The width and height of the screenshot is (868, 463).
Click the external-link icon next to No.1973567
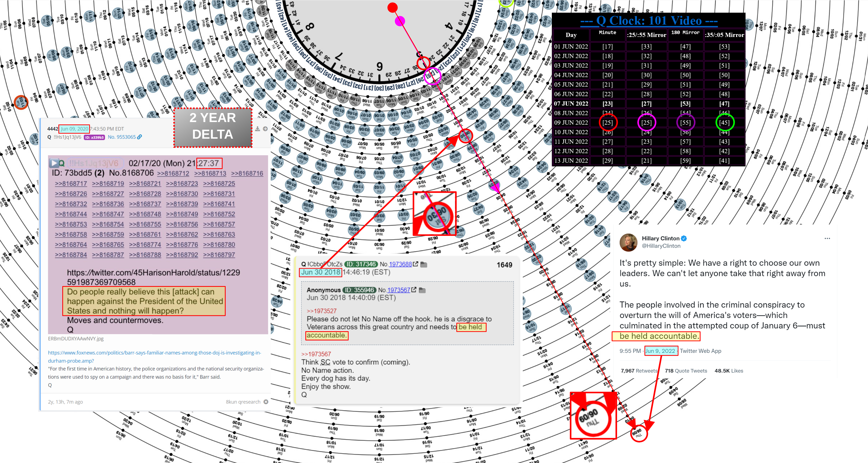pyautogui.click(x=414, y=290)
